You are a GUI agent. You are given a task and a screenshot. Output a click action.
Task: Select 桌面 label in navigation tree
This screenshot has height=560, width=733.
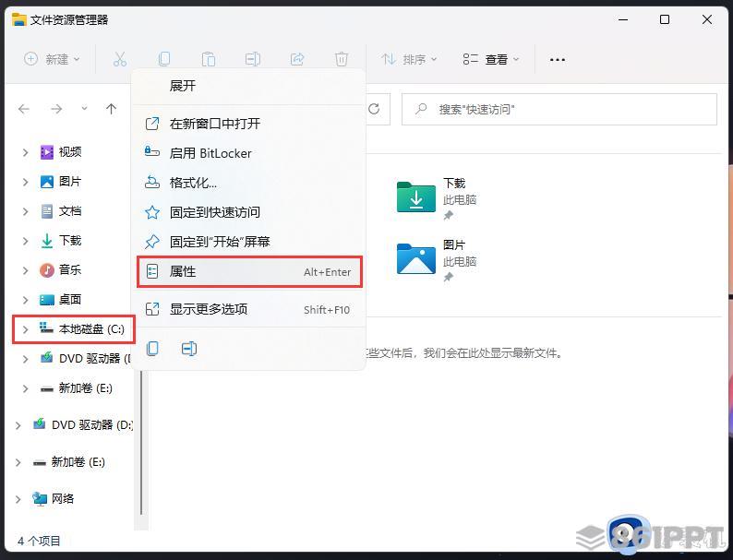click(70, 300)
